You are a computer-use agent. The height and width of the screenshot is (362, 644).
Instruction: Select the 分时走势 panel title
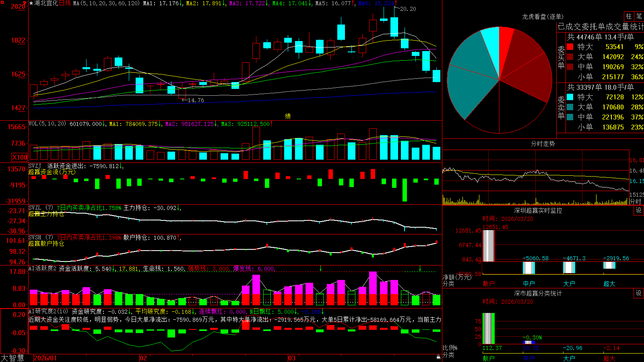click(543, 144)
